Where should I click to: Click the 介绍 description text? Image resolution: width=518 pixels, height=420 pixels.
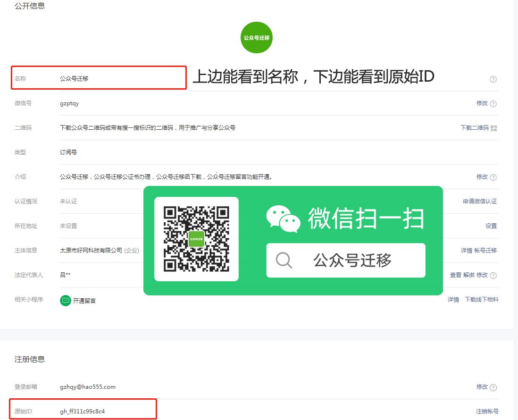166,177
